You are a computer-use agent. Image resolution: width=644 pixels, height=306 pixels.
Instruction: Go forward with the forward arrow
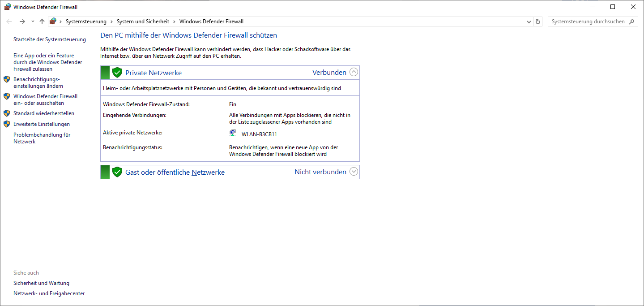pyautogui.click(x=22, y=22)
